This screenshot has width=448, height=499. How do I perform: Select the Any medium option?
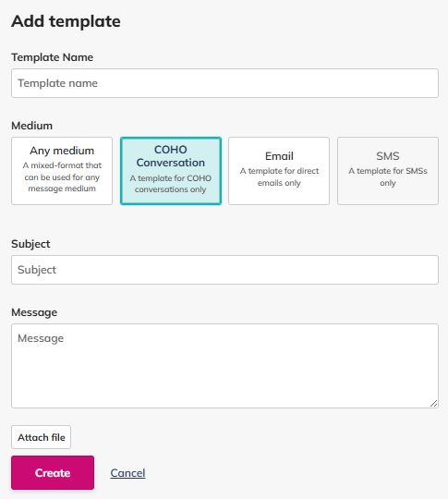pyautogui.click(x=62, y=171)
